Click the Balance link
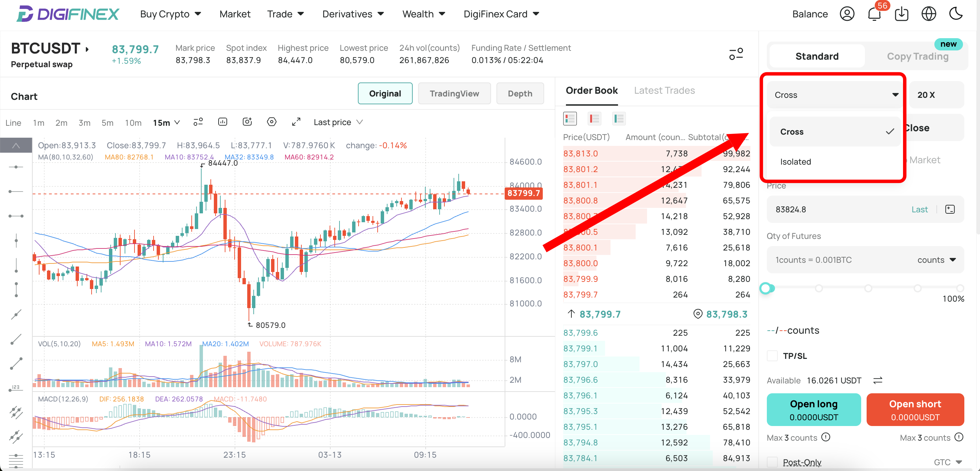This screenshot has width=980, height=471. point(809,14)
